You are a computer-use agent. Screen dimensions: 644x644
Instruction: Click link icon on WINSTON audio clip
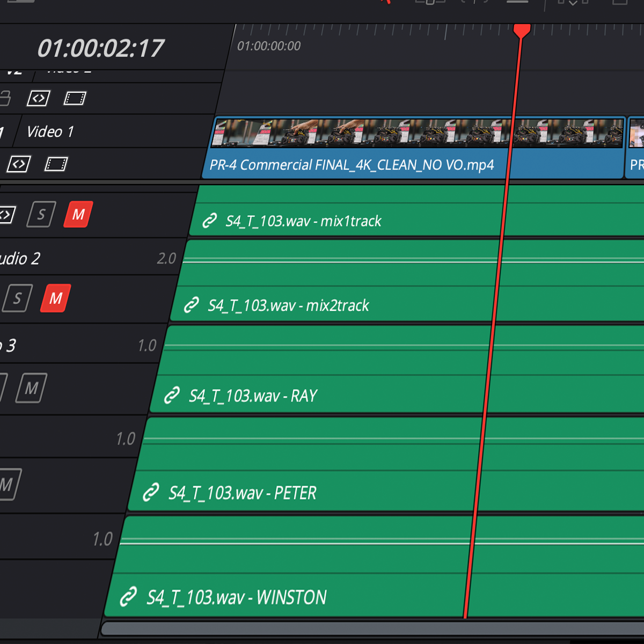(128, 597)
